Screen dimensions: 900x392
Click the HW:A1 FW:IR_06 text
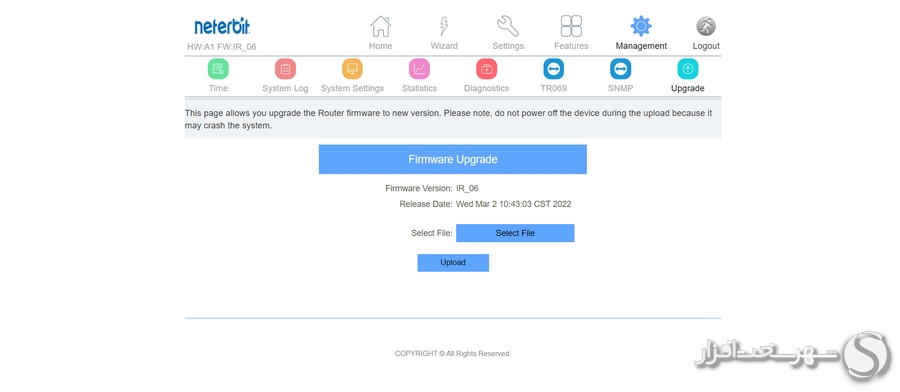point(222,47)
